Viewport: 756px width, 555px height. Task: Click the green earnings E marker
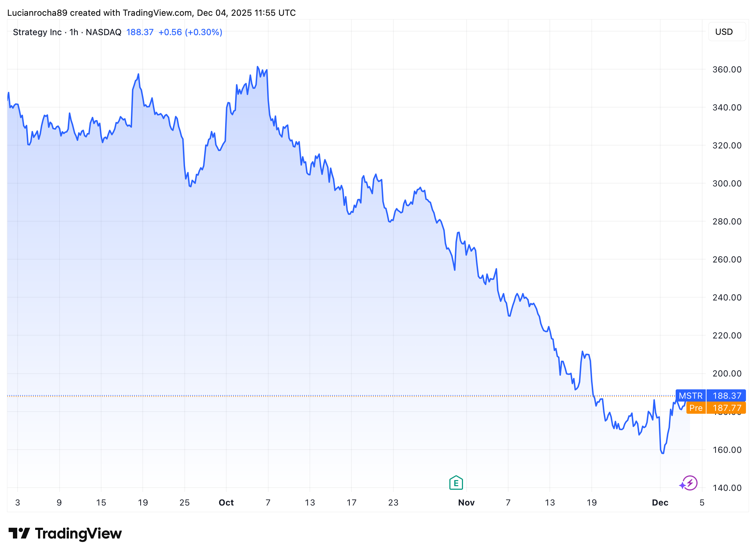pos(456,483)
